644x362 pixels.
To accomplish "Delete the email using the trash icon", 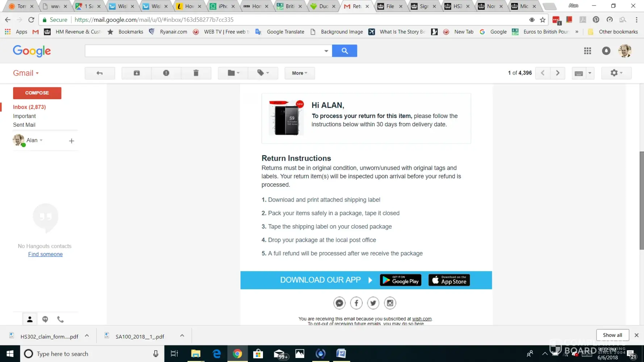I will click(196, 73).
